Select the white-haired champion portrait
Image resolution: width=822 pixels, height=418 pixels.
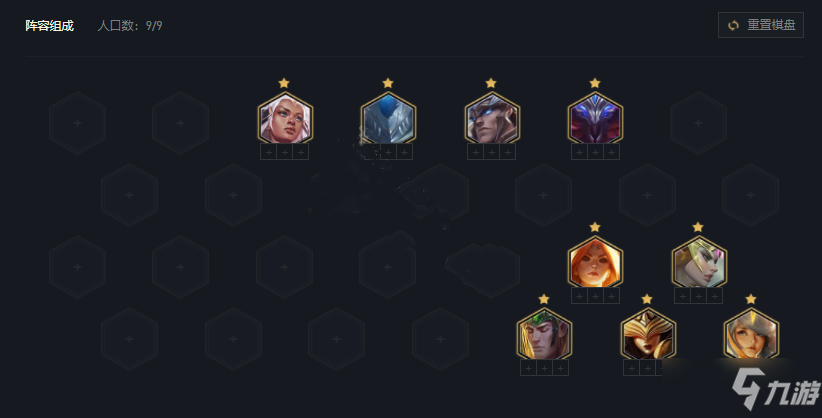click(285, 119)
